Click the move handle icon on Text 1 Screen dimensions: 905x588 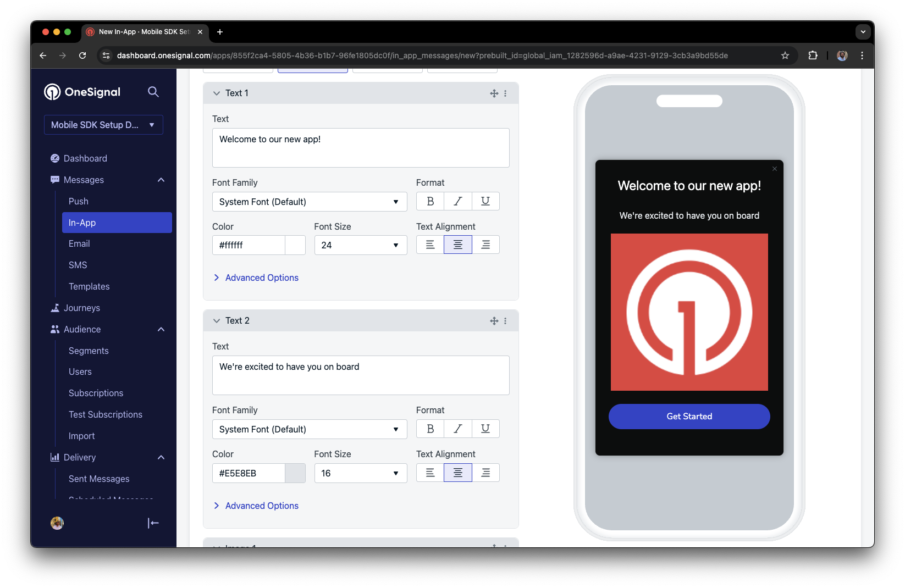point(494,93)
